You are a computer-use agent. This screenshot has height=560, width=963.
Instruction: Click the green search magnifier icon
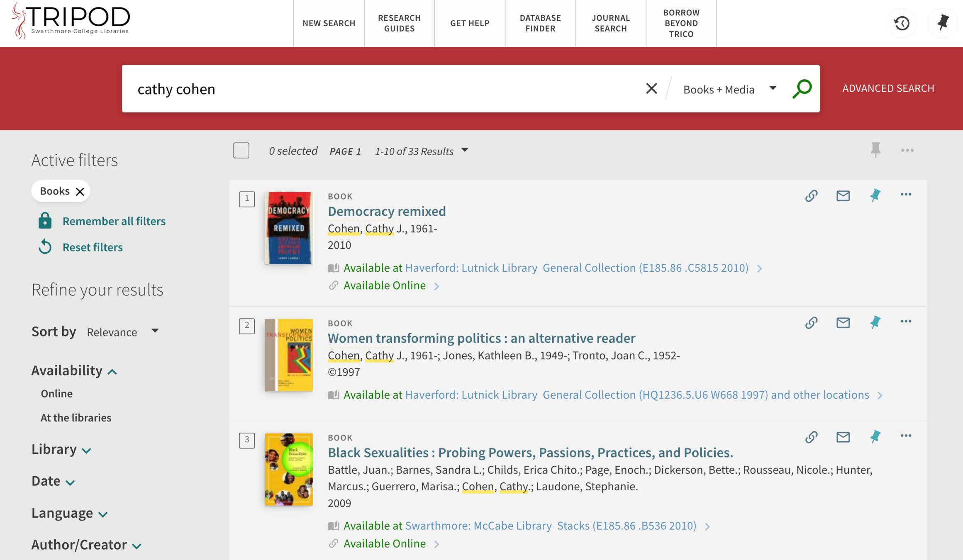[x=802, y=88]
